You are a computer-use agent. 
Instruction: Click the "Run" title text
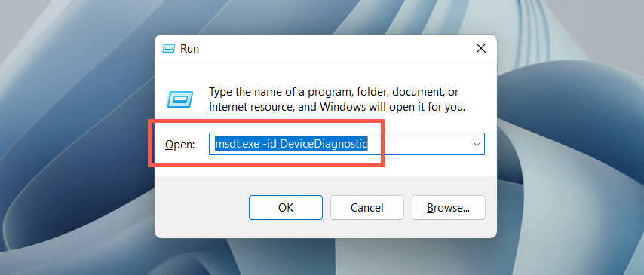190,49
